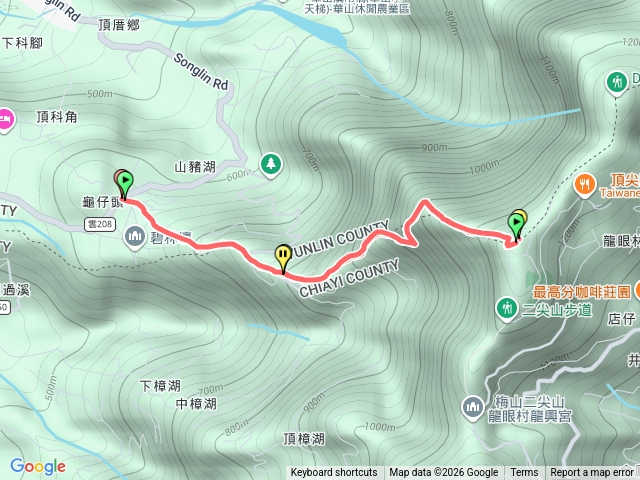Open the 龍眼村龍興宫 temple icon
This screenshot has height=480, width=640.
point(473,408)
